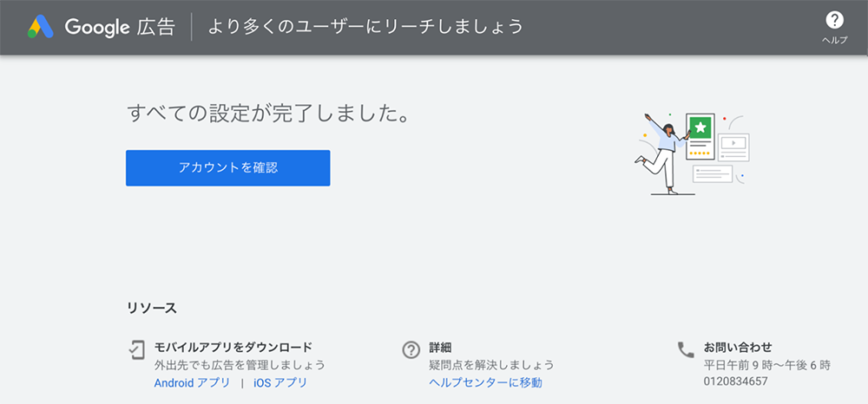Click the 詳細 heading text
The height and width of the screenshot is (404, 868).
point(440,348)
